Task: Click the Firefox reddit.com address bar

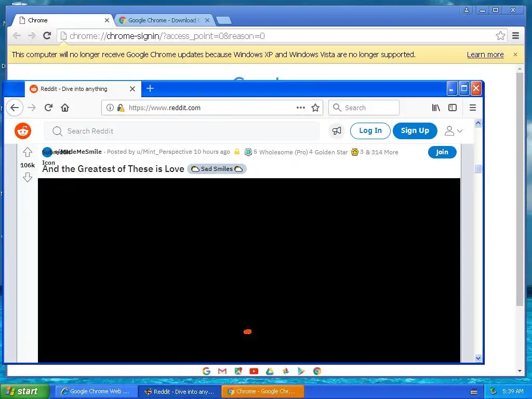Action: tap(212, 108)
